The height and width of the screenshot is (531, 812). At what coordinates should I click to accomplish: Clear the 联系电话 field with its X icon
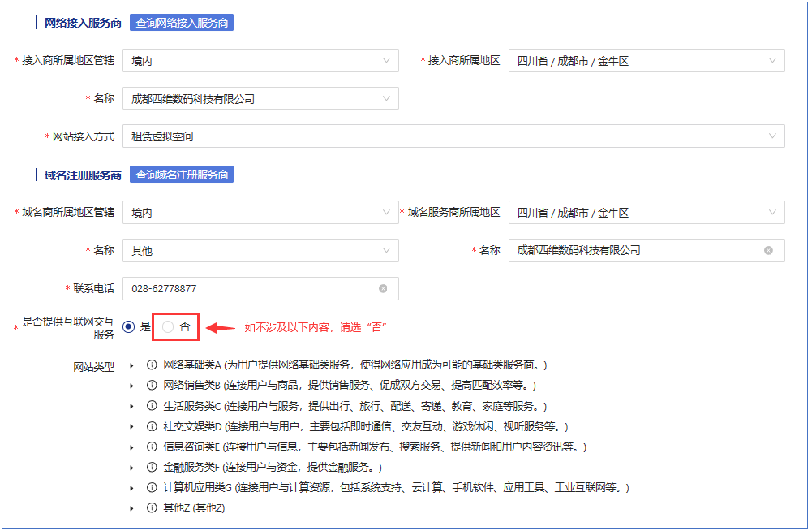pos(383,288)
